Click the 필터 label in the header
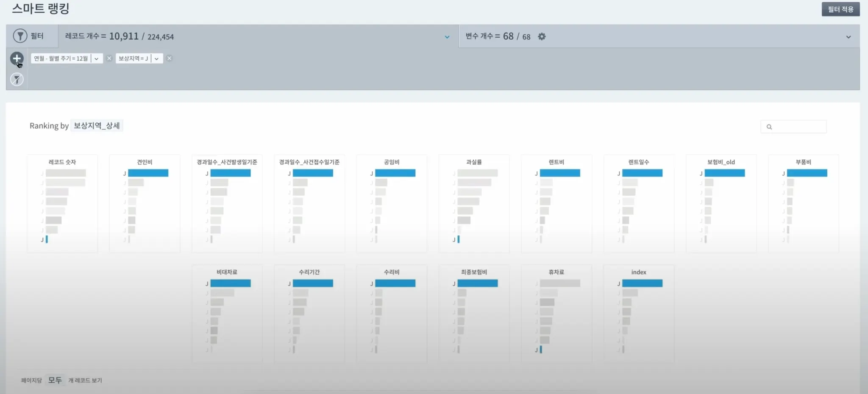Image resolution: width=868 pixels, height=394 pixels. pyautogui.click(x=37, y=36)
